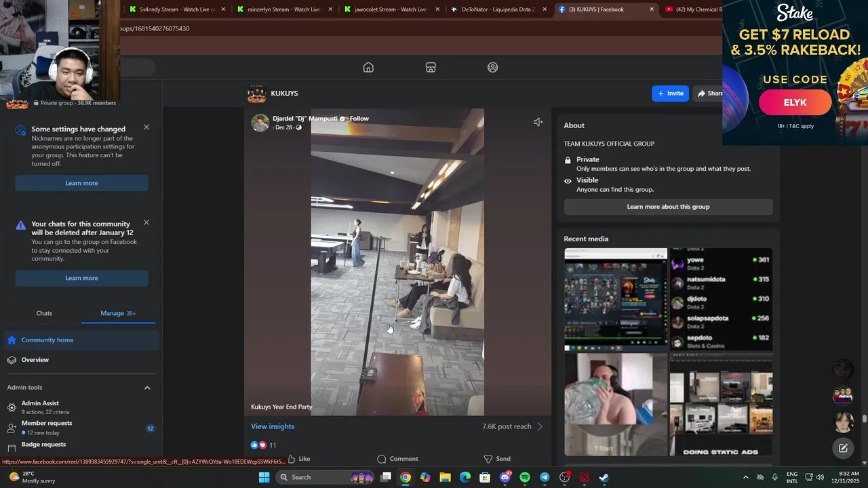Image resolution: width=868 pixels, height=488 pixels.
Task: Open Google Chrome from the taskbar
Action: (x=405, y=477)
